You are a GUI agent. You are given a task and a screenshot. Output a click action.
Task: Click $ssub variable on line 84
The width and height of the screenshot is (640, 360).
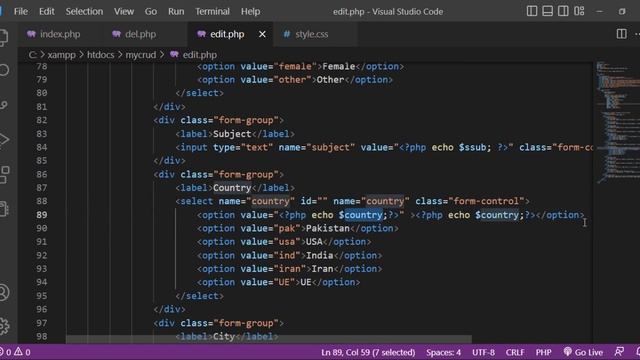(x=472, y=147)
